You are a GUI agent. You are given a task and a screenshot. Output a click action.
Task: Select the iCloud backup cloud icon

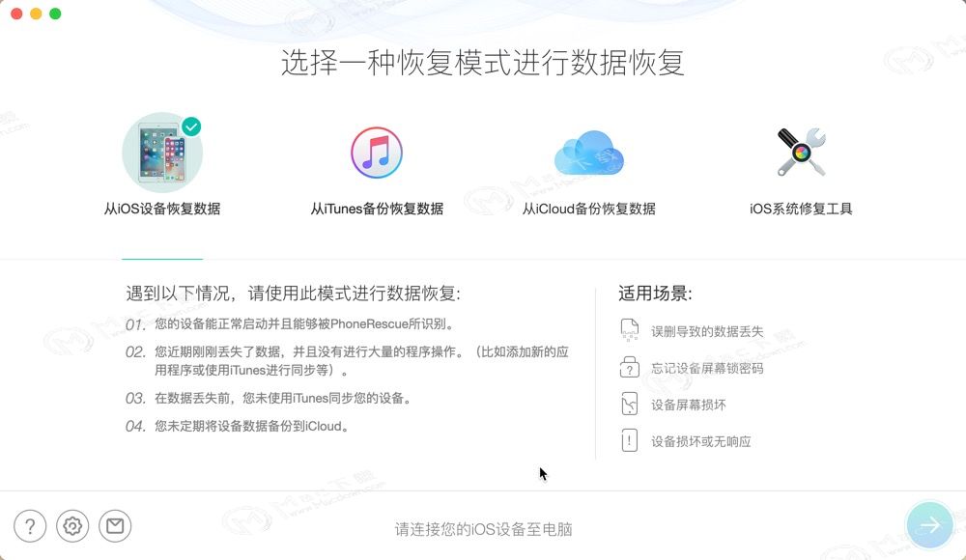[589, 153]
